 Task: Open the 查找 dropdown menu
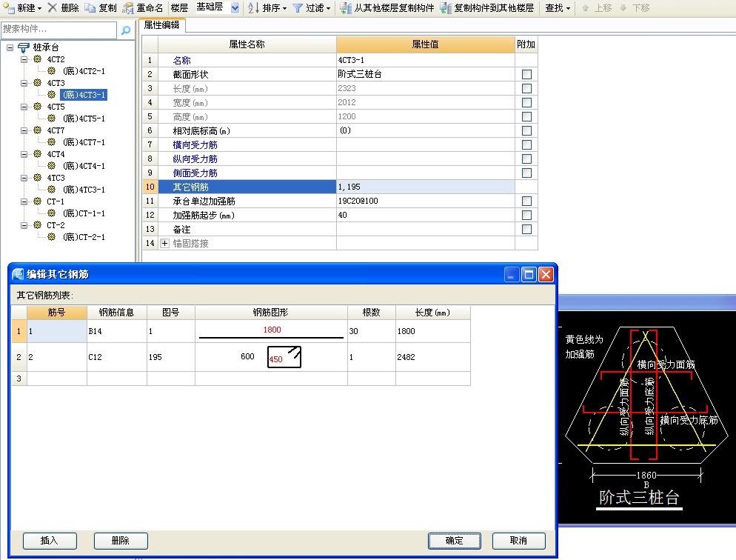(x=558, y=8)
